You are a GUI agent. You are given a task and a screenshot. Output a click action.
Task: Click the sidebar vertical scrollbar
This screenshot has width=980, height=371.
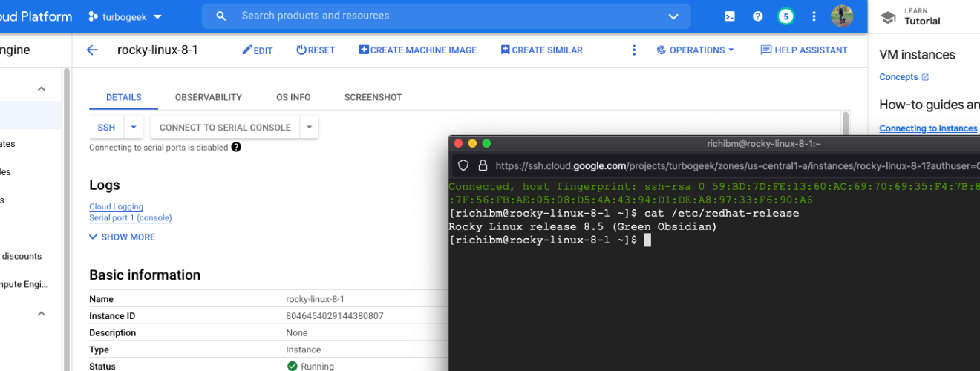pyautogui.click(x=66, y=219)
